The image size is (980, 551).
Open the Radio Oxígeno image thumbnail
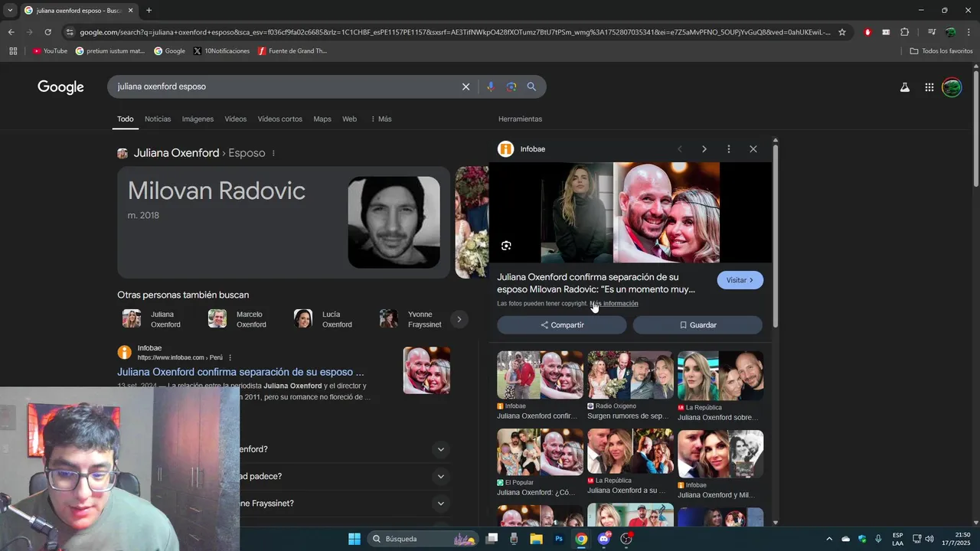click(630, 375)
